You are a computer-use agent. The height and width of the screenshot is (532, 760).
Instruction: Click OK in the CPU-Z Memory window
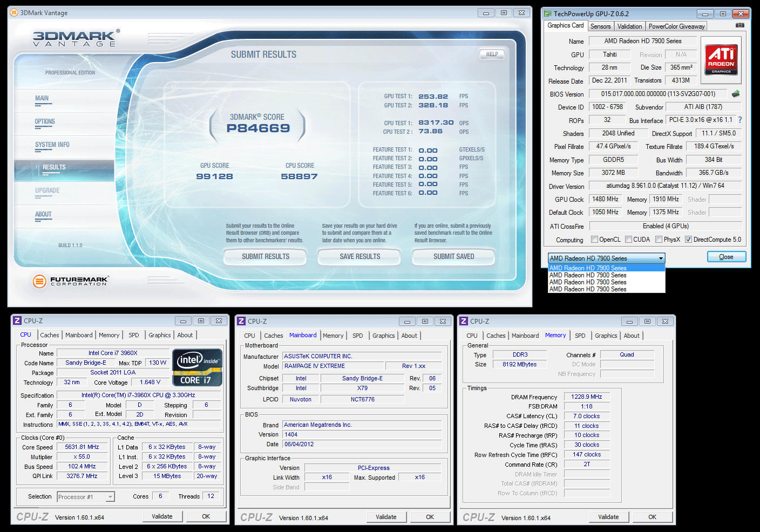653,517
